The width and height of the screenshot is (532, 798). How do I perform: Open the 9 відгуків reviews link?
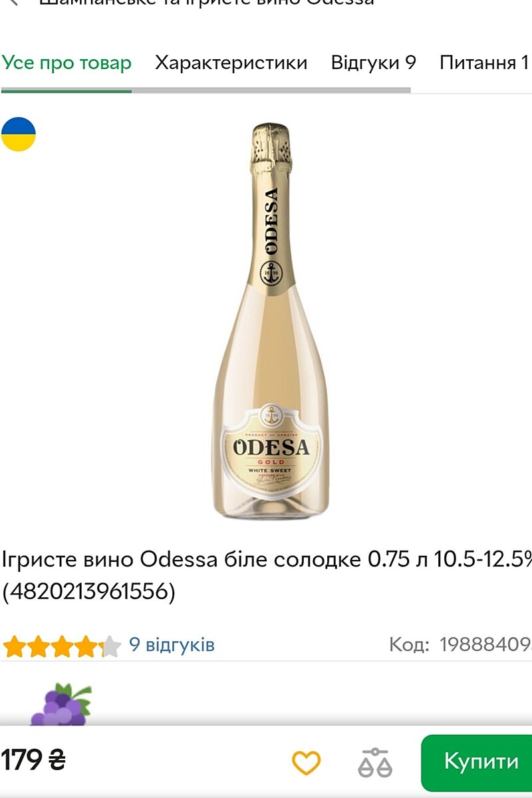[172, 645]
